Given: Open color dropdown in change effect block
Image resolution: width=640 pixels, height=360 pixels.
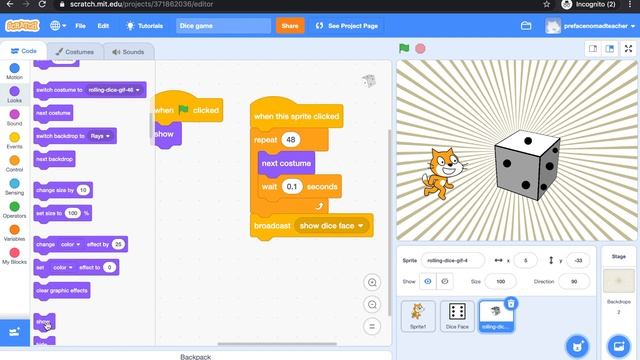Looking at the screenshot, I should pos(71,244).
